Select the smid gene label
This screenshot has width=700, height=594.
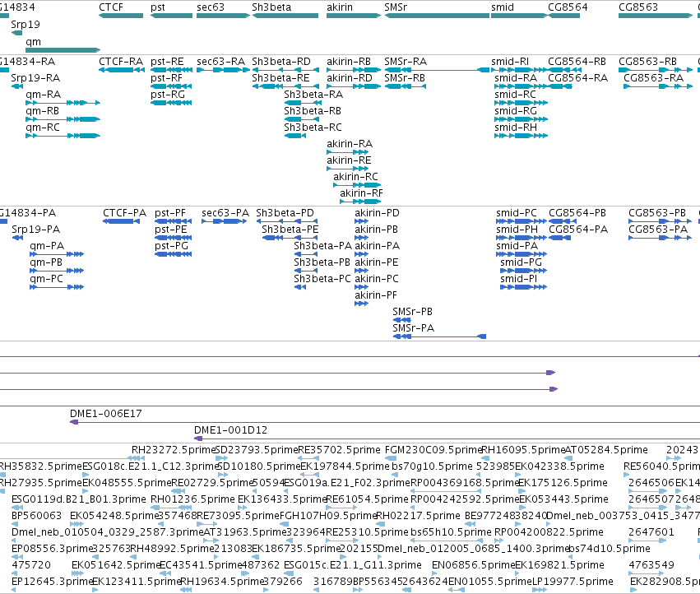tap(503, 7)
